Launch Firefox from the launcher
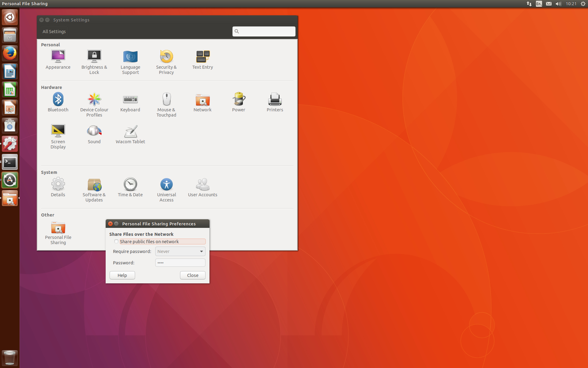The width and height of the screenshot is (588, 368). tap(10, 53)
